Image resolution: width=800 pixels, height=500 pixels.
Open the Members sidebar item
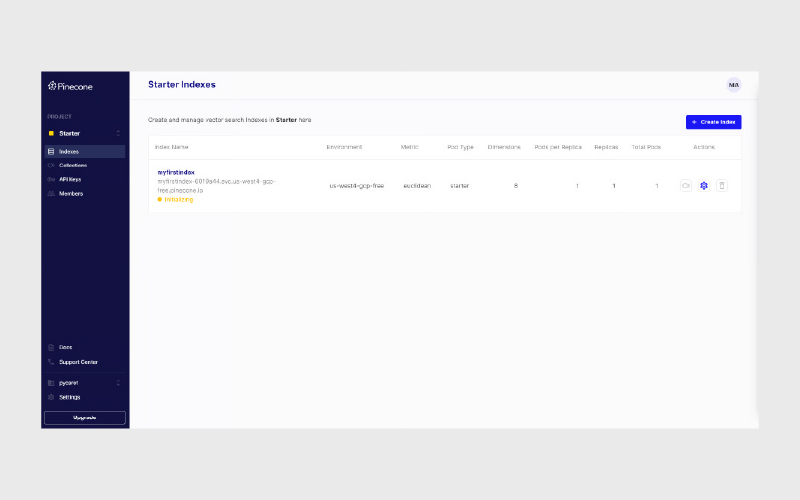(x=65, y=194)
